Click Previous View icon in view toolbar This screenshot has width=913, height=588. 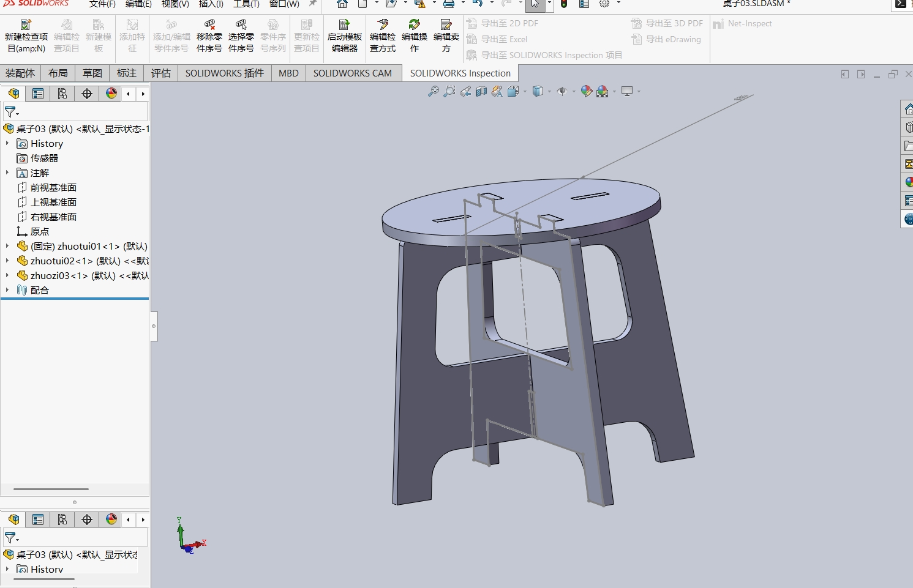click(465, 92)
